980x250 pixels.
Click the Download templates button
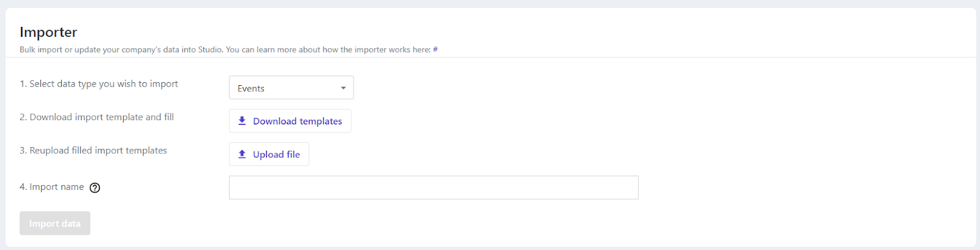[x=290, y=121]
